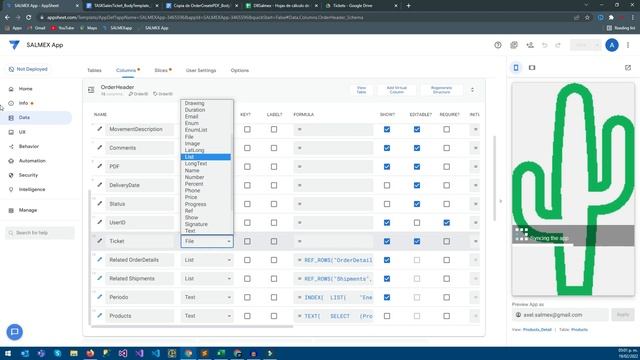Image resolution: width=640 pixels, height=360 pixels.
Task: Uncheck Require for UserID row
Action: point(447,222)
